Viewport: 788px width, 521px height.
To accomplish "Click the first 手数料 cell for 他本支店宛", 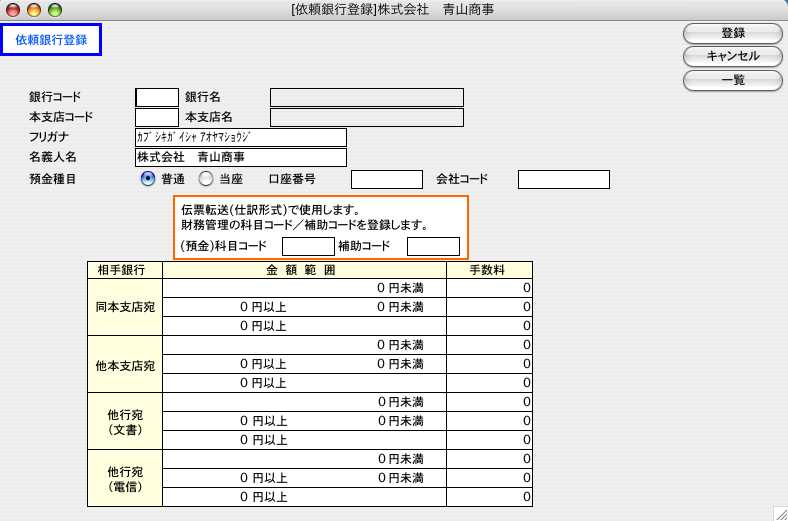I will pos(489,345).
